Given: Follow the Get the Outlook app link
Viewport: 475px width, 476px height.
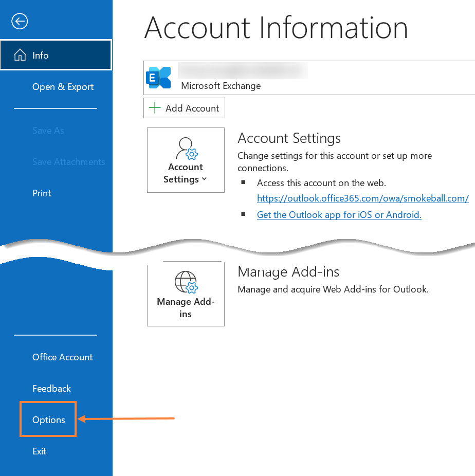Looking at the screenshot, I should click(339, 215).
